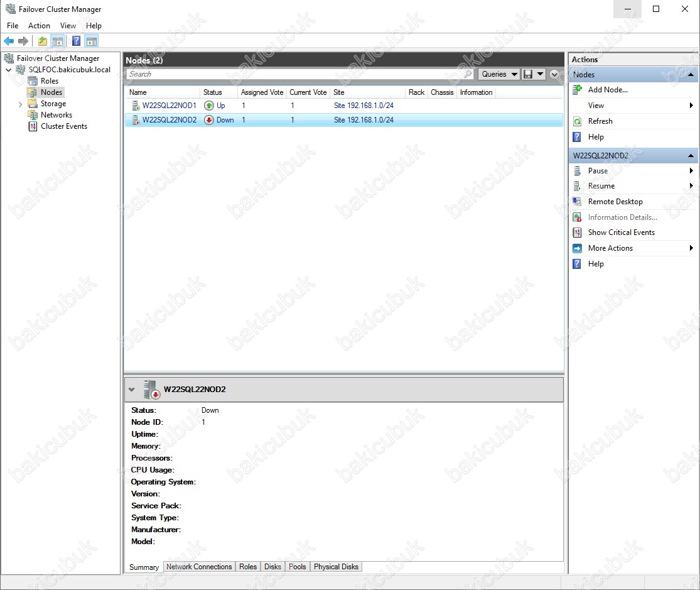
Task: Open the Action menu
Action: [x=39, y=26]
